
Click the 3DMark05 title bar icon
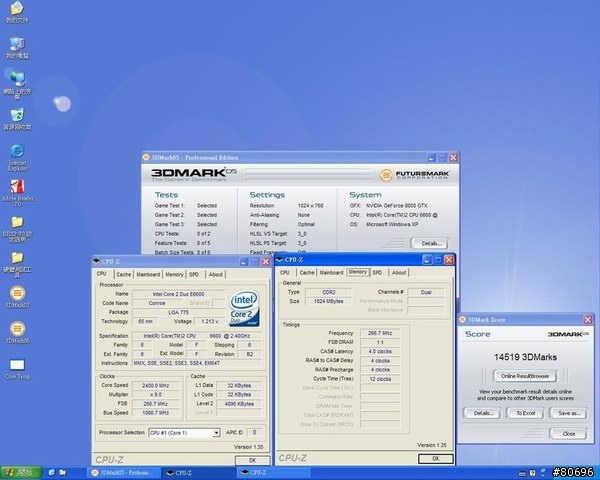click(146, 157)
